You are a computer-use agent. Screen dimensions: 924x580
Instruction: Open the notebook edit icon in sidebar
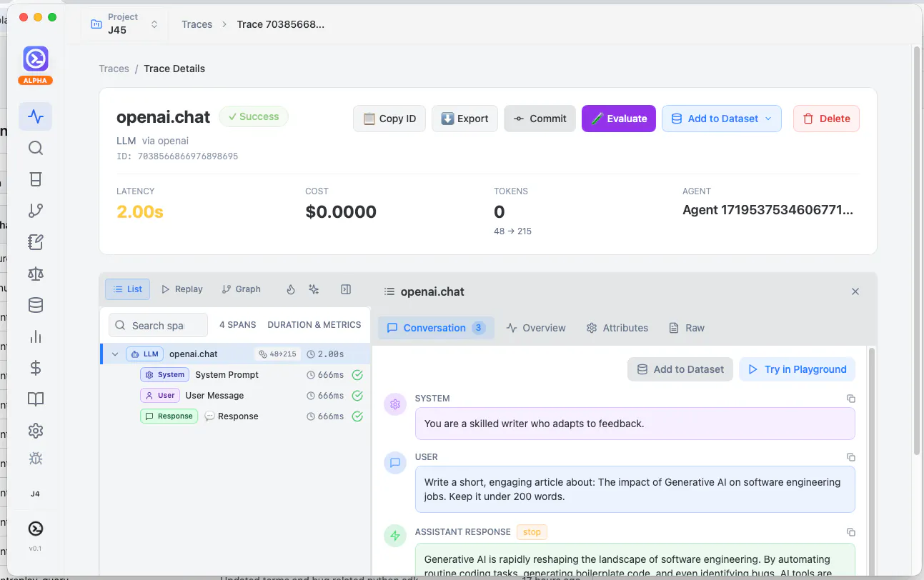point(36,242)
